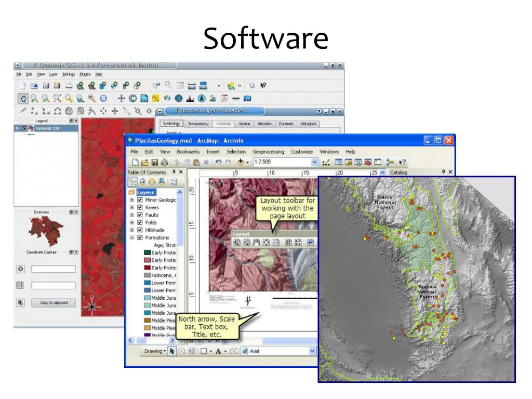Select the Select Elements arrow in Drawing toolbar
This screenshot has height=399, width=532.
click(172, 351)
